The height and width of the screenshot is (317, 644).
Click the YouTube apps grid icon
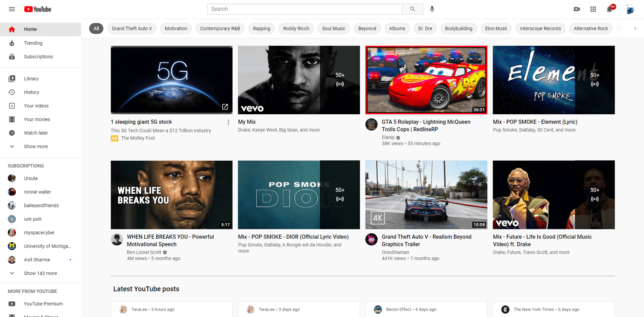click(593, 9)
